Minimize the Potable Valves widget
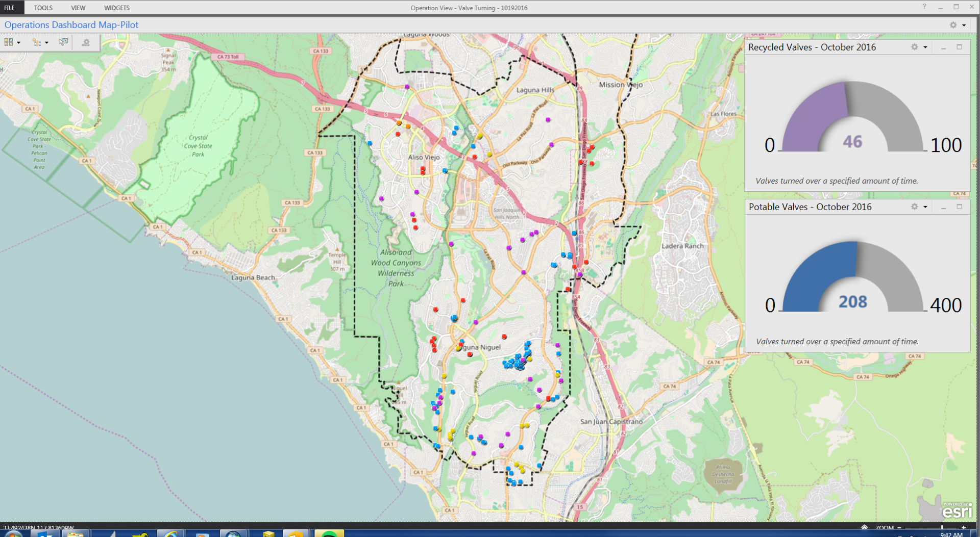The image size is (980, 537). [x=943, y=207]
